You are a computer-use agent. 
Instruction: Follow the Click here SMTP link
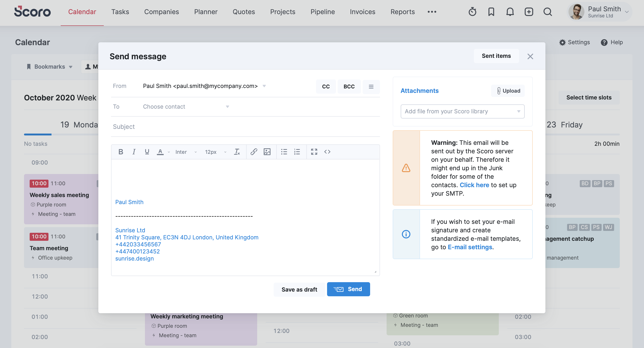coord(474,185)
